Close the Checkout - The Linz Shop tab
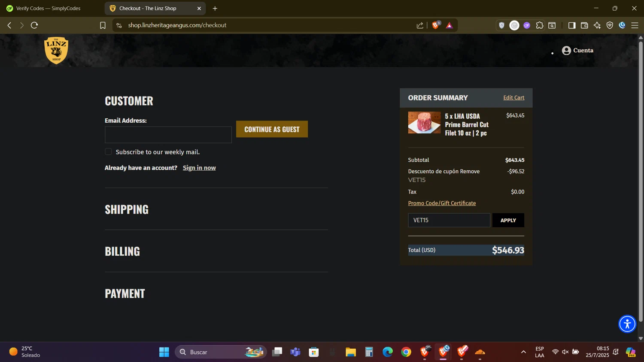Viewport: 644px width, 362px height. click(x=199, y=8)
